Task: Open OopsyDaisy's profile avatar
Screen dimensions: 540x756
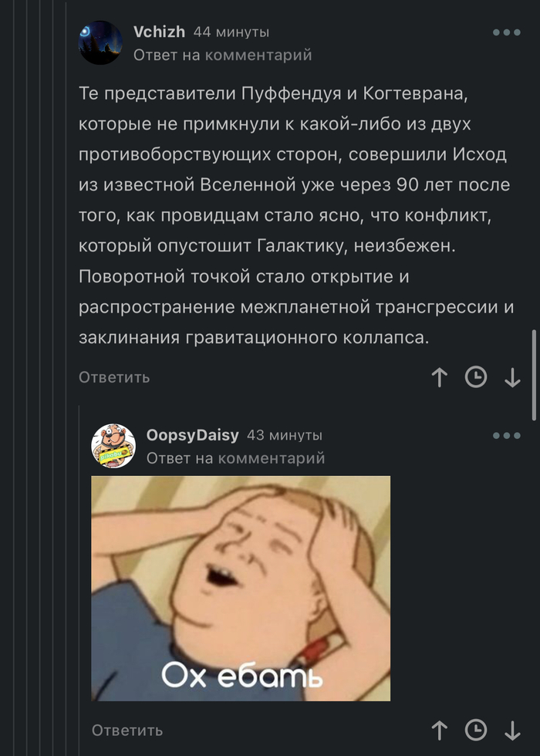Action: [113, 446]
